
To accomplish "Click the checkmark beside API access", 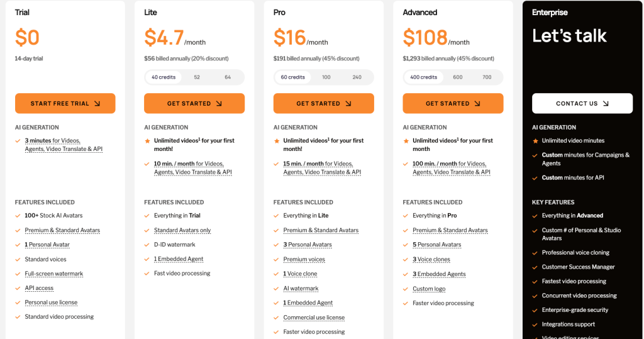I will [18, 289].
